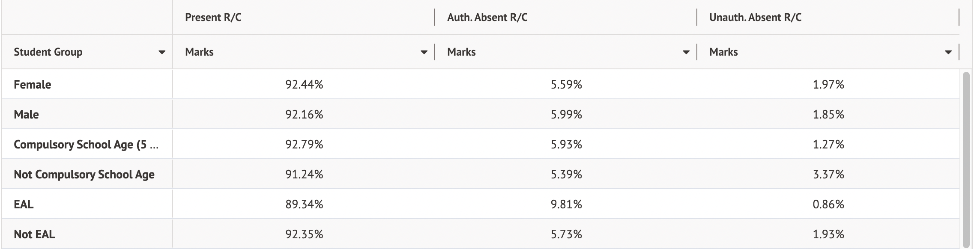Select the Not EAL student group row

34,234
